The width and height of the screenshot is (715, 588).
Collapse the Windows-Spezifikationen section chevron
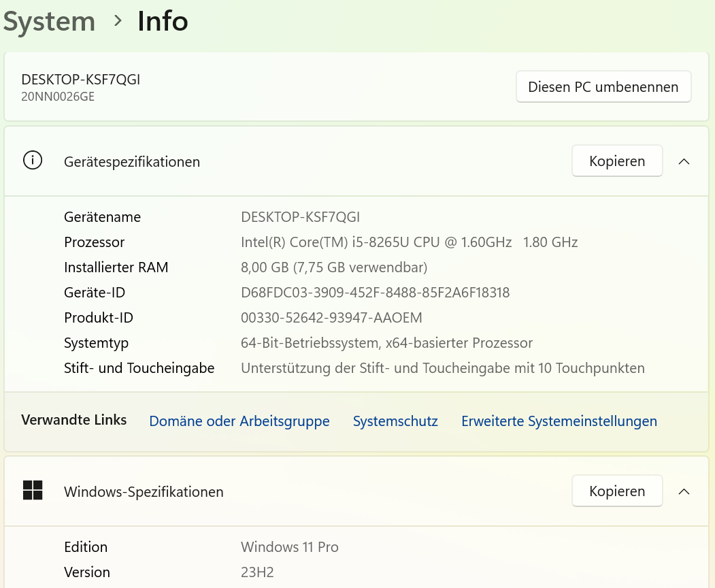pyautogui.click(x=684, y=491)
